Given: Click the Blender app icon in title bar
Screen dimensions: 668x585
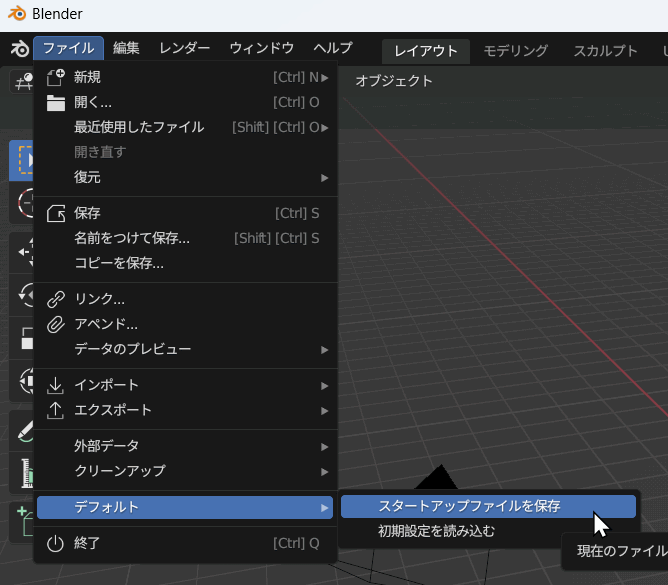Looking at the screenshot, I should (17, 14).
